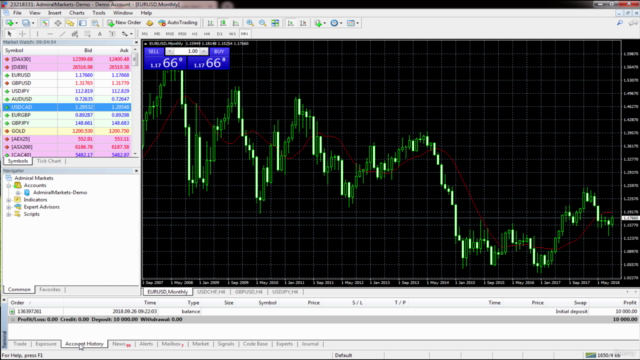
Task: Open the Indicators list icon
Action: [318, 23]
